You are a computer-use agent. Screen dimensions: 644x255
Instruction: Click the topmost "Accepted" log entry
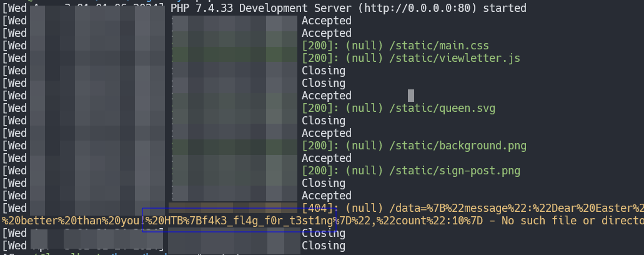pos(327,21)
